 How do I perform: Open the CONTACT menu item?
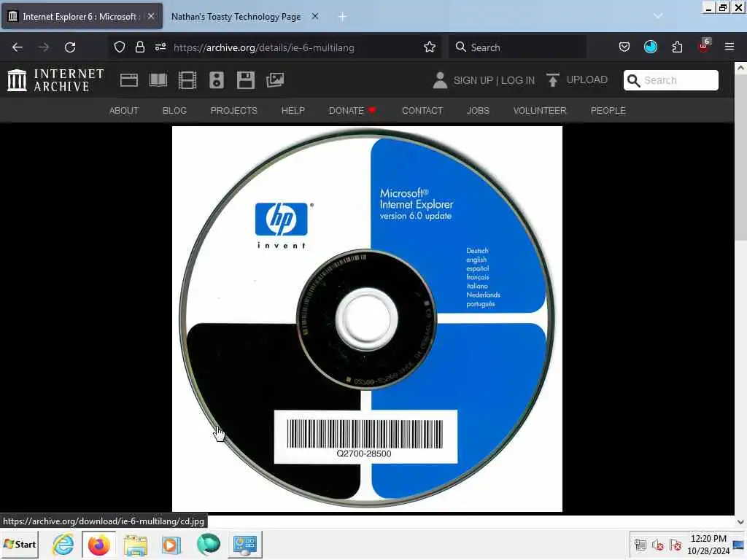(x=422, y=111)
